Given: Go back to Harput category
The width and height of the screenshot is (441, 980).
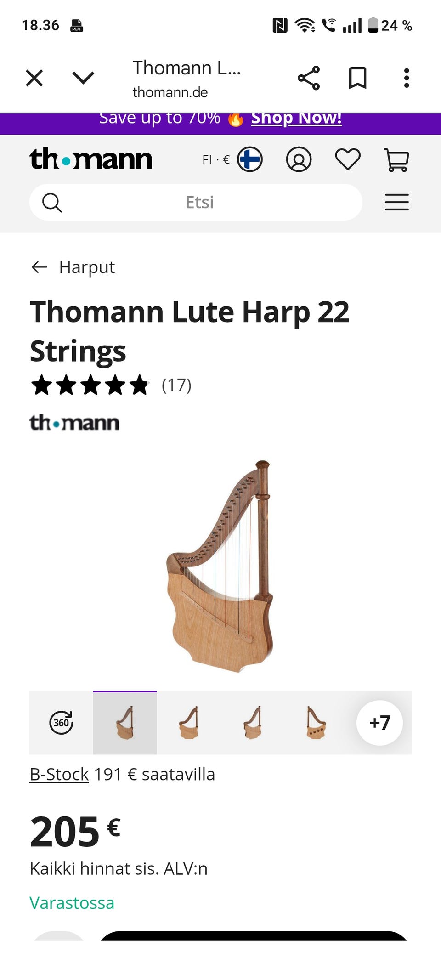Looking at the screenshot, I should coord(73,267).
